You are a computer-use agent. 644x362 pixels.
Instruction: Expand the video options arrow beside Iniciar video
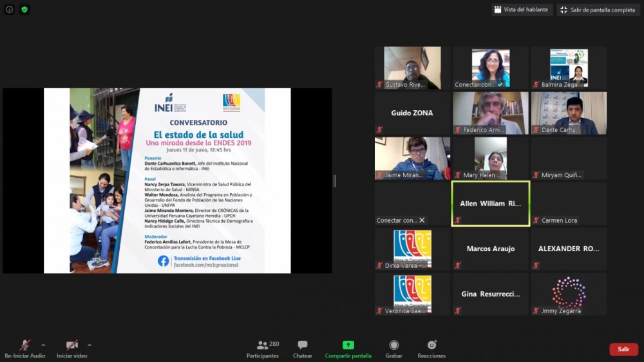point(90,345)
